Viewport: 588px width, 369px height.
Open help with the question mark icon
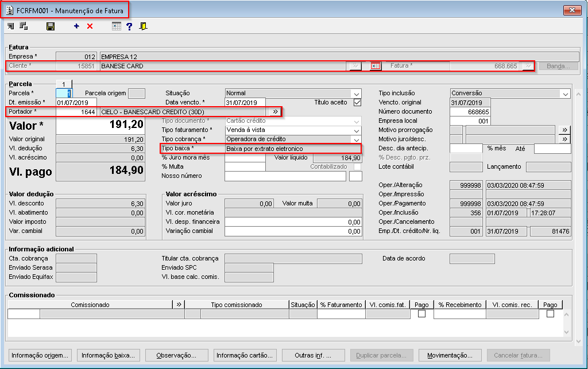[x=129, y=26]
